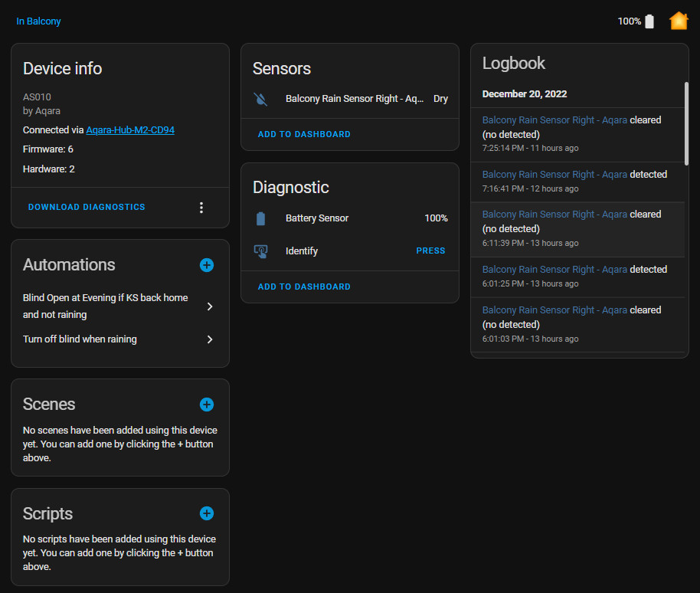Open the 7:25:14 PM logbook entry link

554,120
